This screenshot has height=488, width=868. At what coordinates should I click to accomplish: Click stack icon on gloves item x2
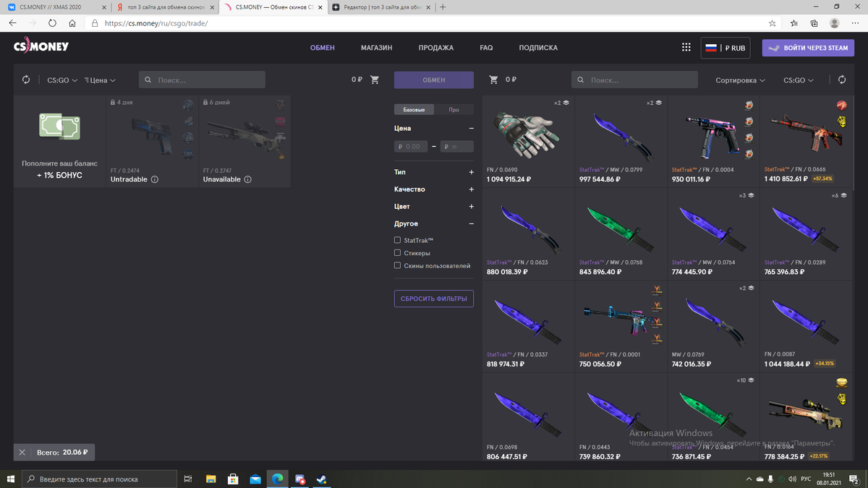click(566, 103)
